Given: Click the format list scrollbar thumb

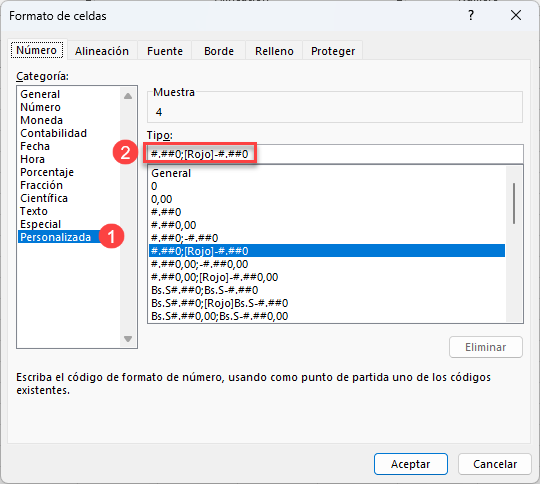Looking at the screenshot, I should 514,203.
